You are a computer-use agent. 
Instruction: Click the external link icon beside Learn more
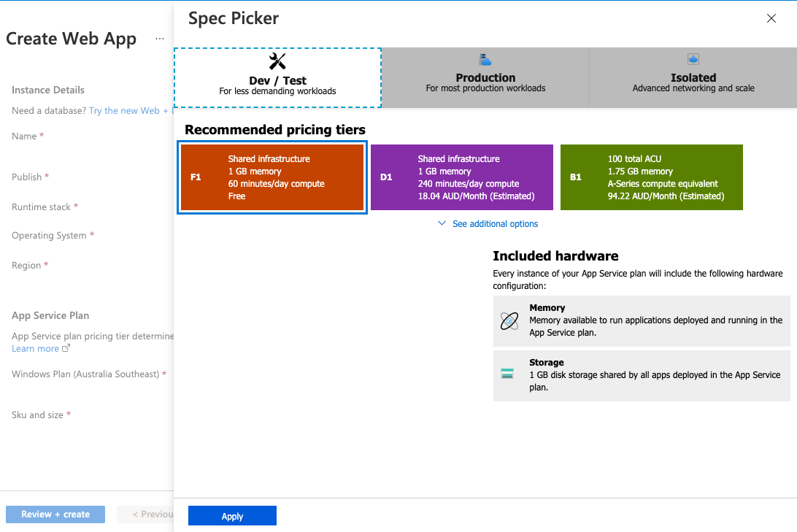66,348
